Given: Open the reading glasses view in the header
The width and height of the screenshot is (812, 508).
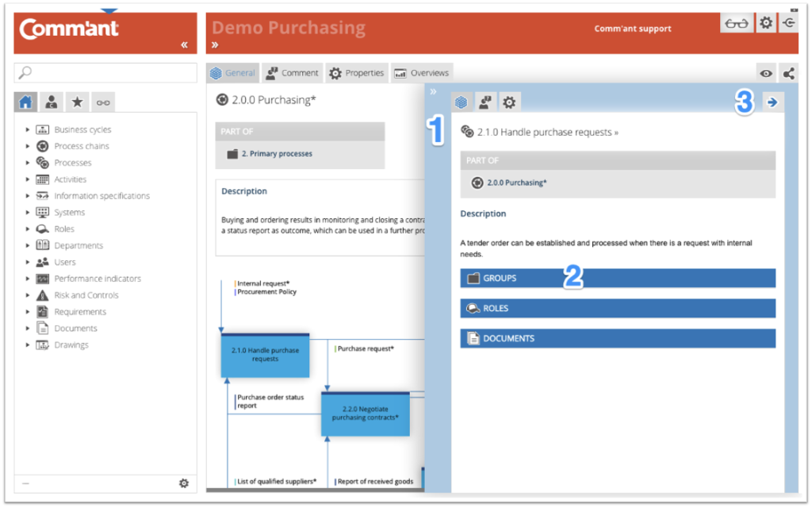Looking at the screenshot, I should point(736,23).
